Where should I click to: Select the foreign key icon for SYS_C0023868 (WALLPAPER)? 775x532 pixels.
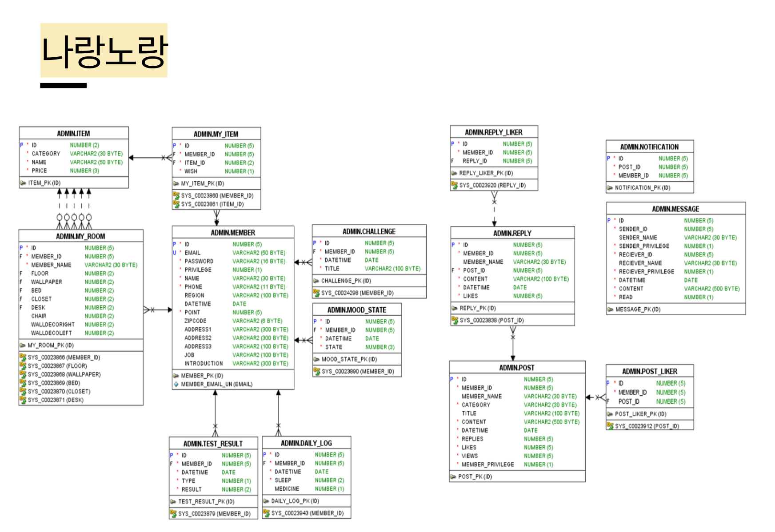click(23, 374)
